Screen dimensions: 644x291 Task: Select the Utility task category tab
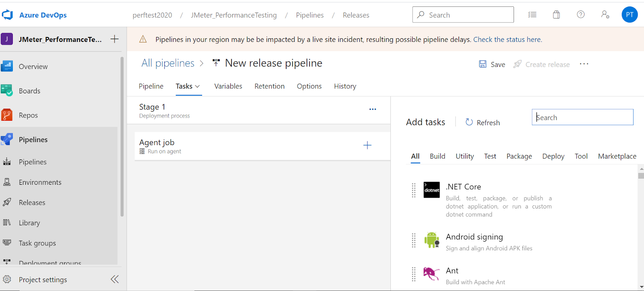click(464, 156)
